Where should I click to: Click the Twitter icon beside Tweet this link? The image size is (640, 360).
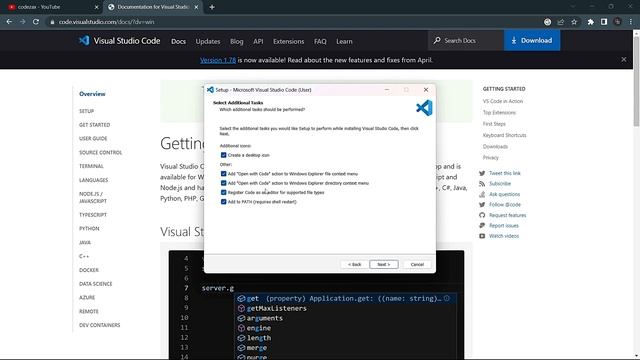tap(482, 173)
